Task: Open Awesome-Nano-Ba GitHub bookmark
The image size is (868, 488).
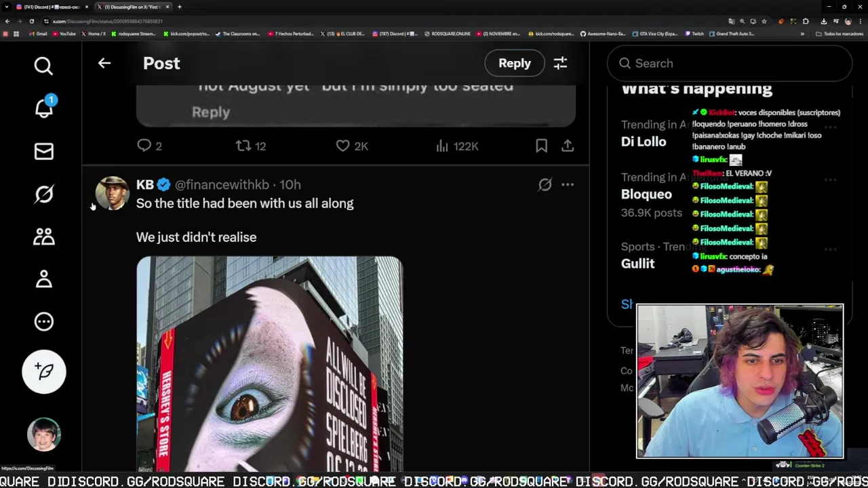Action: pos(603,34)
